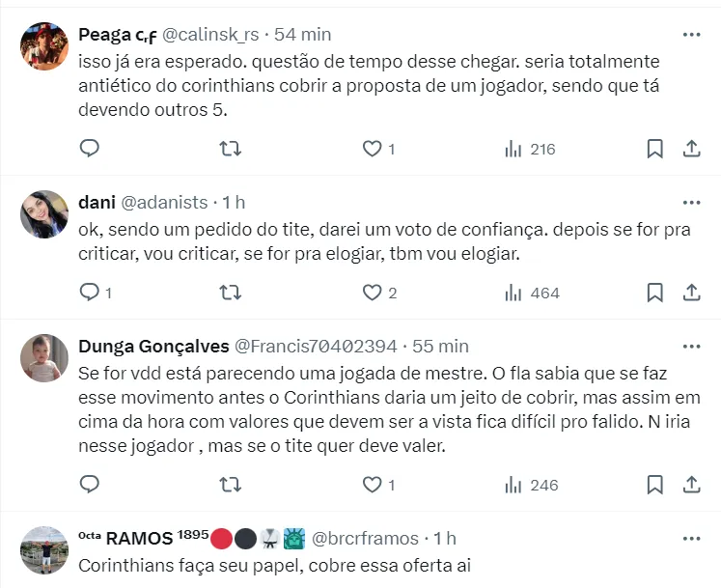Reply to Peaga's tweet
This screenshot has width=721, height=588.
coord(89,149)
